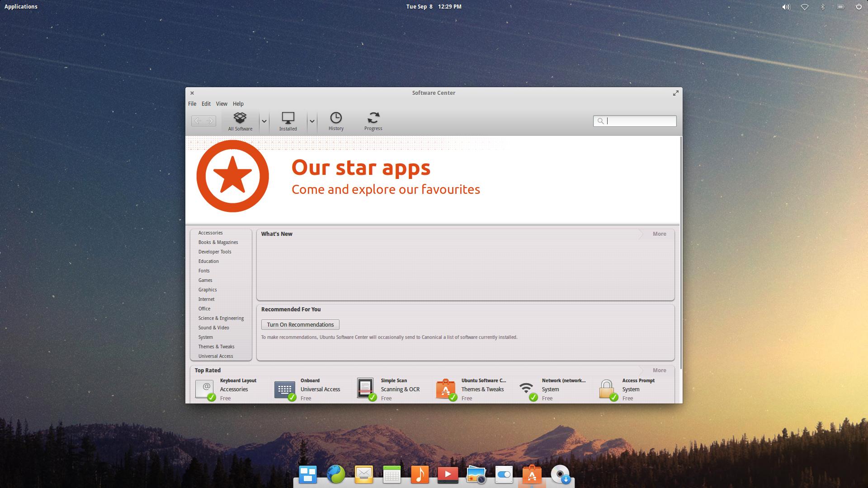The height and width of the screenshot is (488, 868).
Task: Open the Edit menu
Action: click(x=206, y=103)
